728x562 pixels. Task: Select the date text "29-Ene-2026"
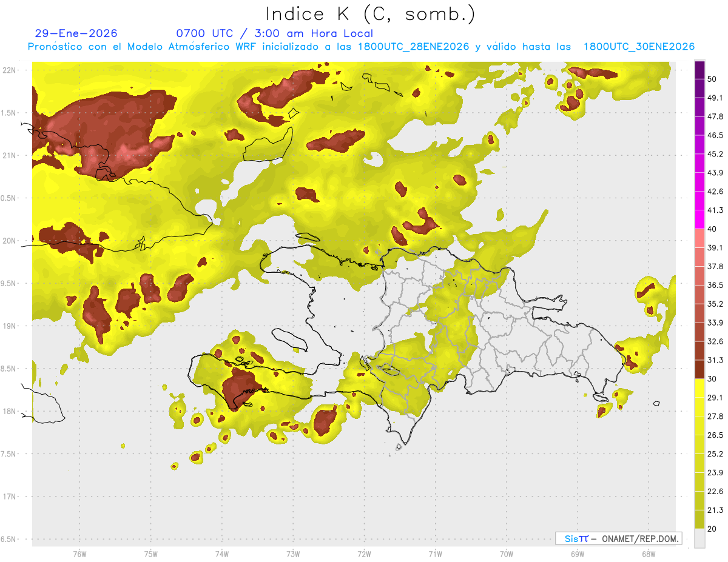(76, 33)
